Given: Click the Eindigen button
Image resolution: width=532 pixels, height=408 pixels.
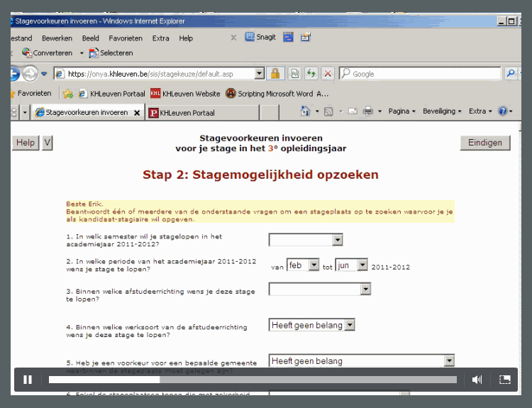Looking at the screenshot, I should click(485, 143).
